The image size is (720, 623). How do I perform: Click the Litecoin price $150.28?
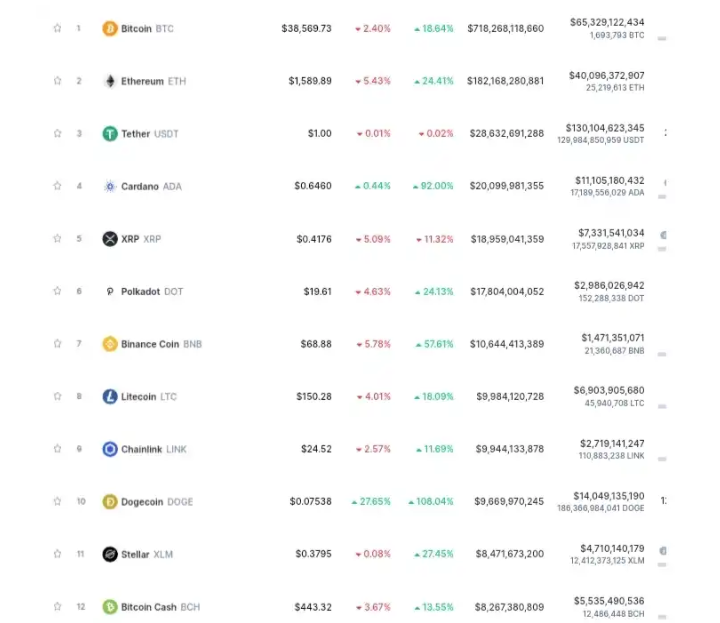point(314,396)
